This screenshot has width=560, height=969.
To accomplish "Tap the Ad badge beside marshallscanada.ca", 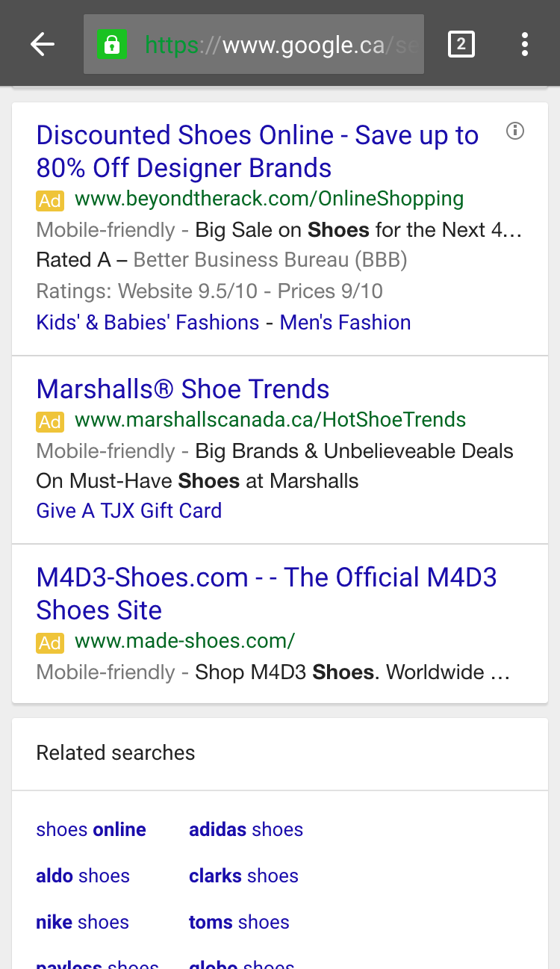I will (x=50, y=421).
